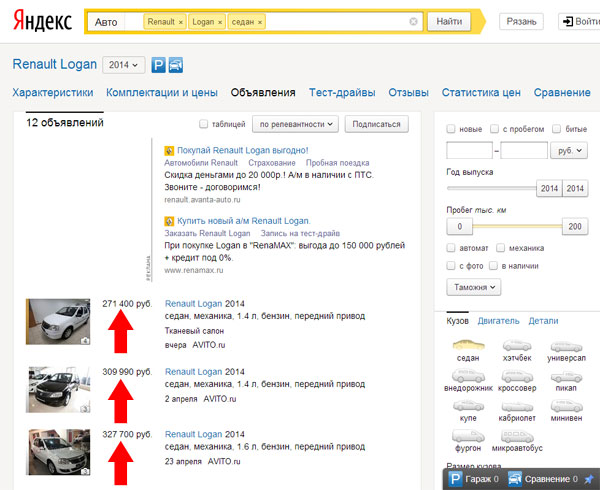600x490 pixels.
Task: Open the Гараж panel in bottom bar
Action: point(474,479)
